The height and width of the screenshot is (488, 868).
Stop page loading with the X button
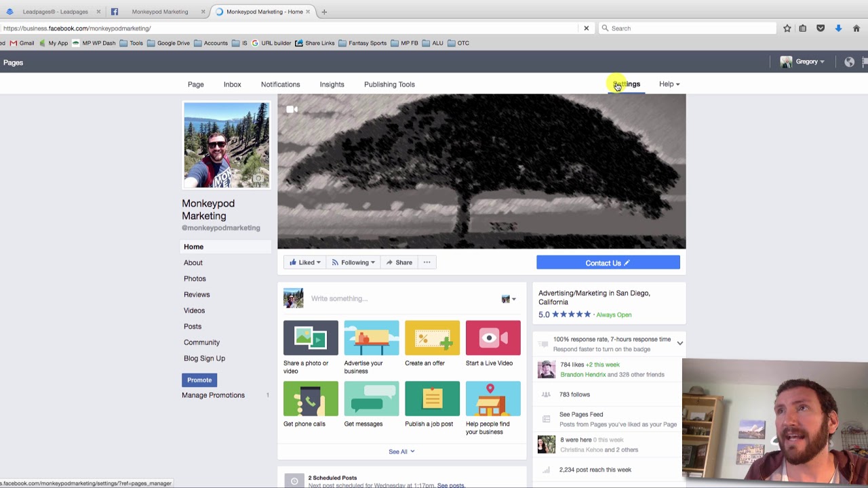click(586, 28)
